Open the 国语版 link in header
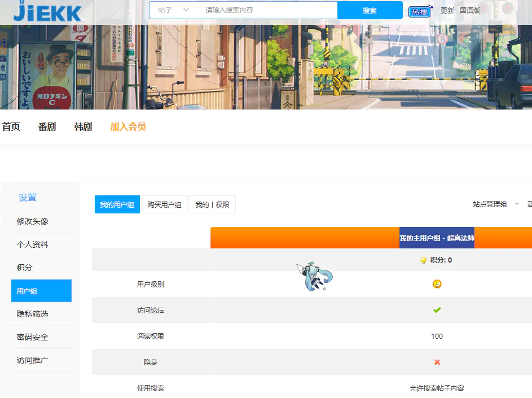532x398 pixels. pyautogui.click(x=470, y=11)
